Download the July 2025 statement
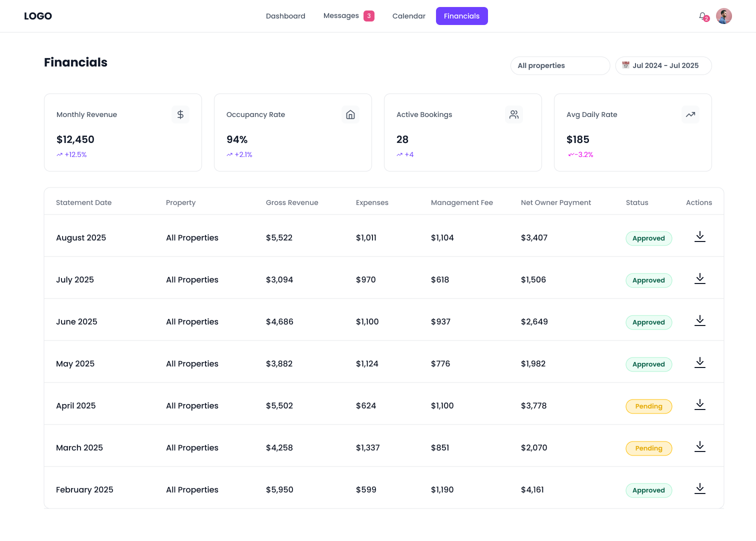 point(699,279)
